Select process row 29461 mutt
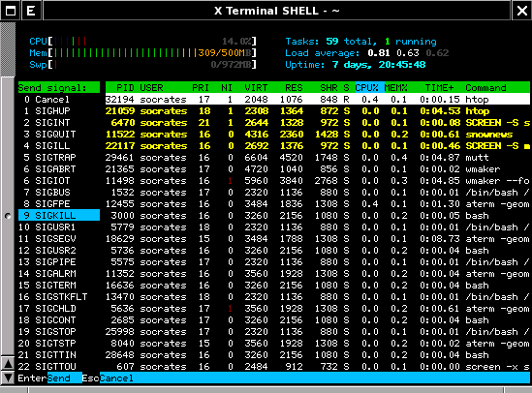The width and height of the screenshot is (532, 393). coord(318,158)
